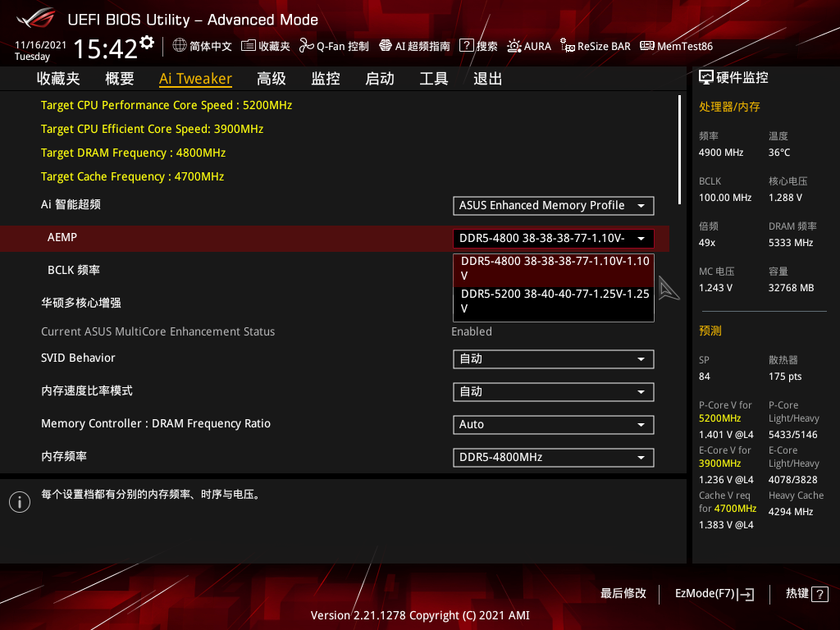Open AI 超频指南 brain icon
Viewport: 840px width, 630px height.
point(386,46)
